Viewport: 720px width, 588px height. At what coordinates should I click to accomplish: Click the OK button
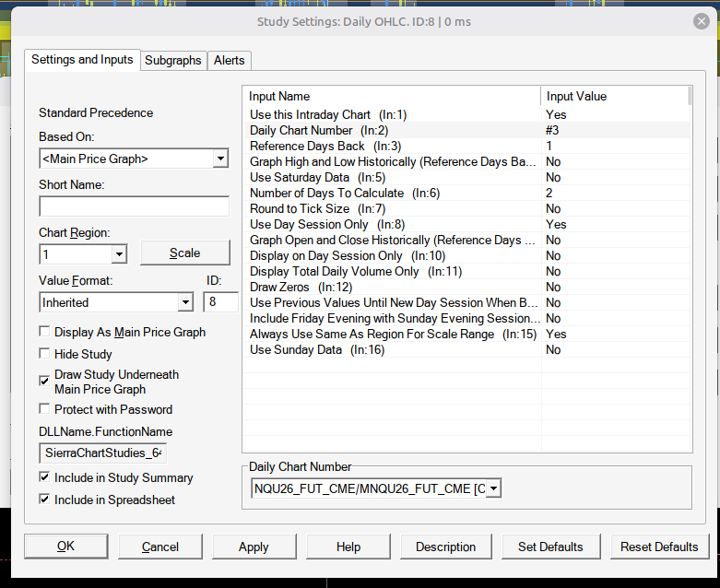[66, 547]
